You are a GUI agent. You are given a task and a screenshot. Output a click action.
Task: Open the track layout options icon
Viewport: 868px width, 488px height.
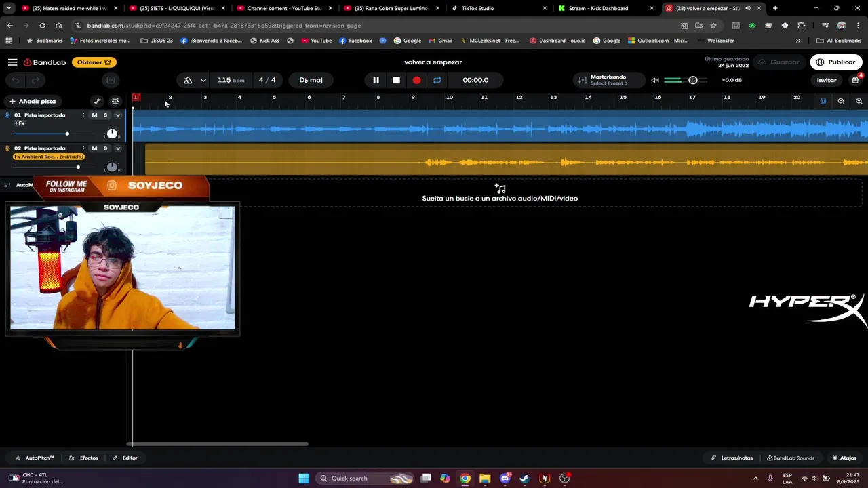[115, 102]
